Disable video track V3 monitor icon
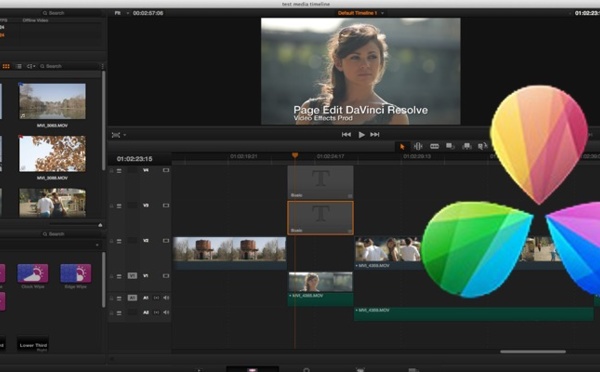This screenshot has height=372, width=600. pos(166,206)
